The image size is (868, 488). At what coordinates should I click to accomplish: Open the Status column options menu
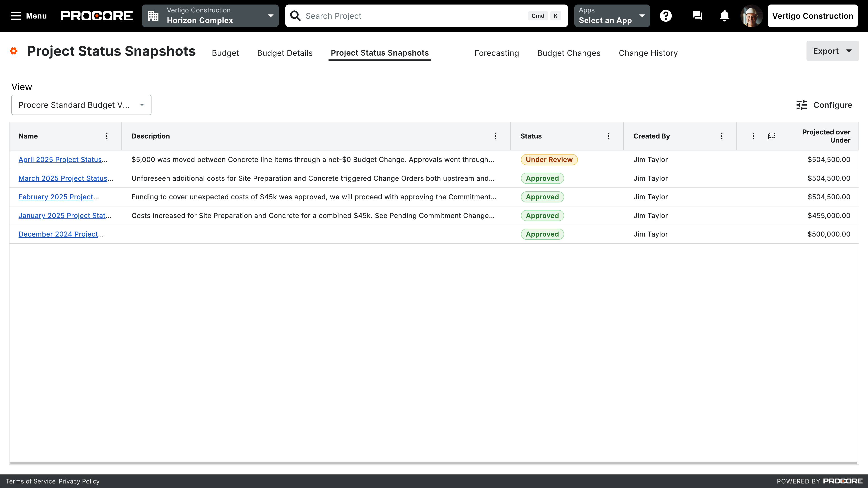608,136
